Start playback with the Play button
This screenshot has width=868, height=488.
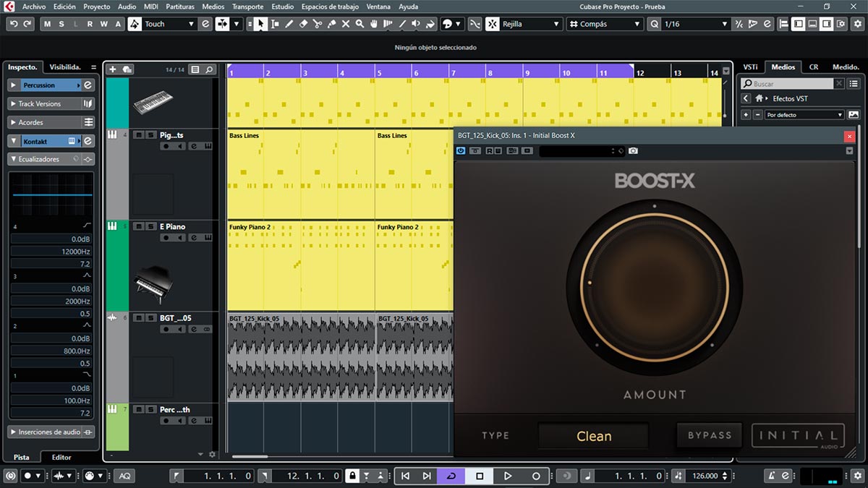[x=508, y=476]
